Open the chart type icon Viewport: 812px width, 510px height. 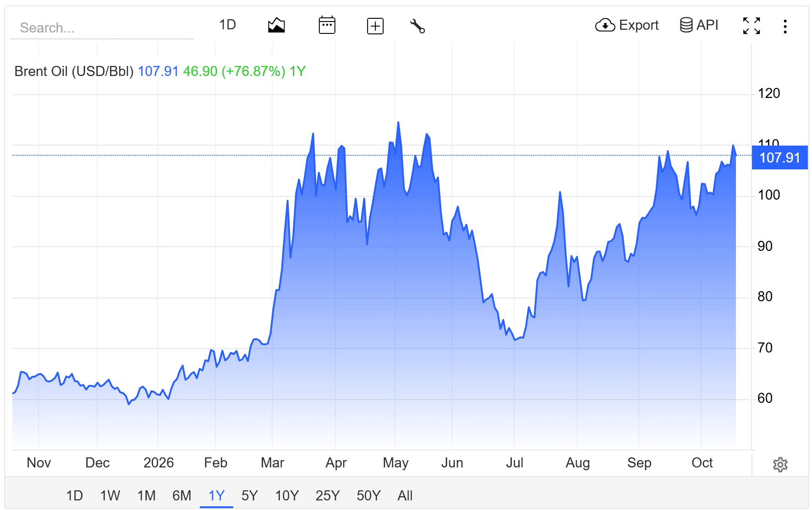[276, 25]
